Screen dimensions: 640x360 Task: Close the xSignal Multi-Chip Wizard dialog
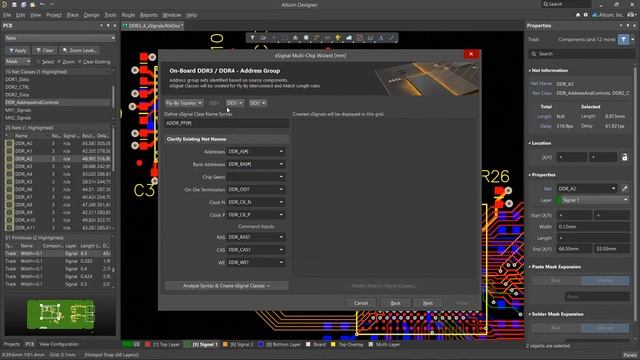click(471, 54)
